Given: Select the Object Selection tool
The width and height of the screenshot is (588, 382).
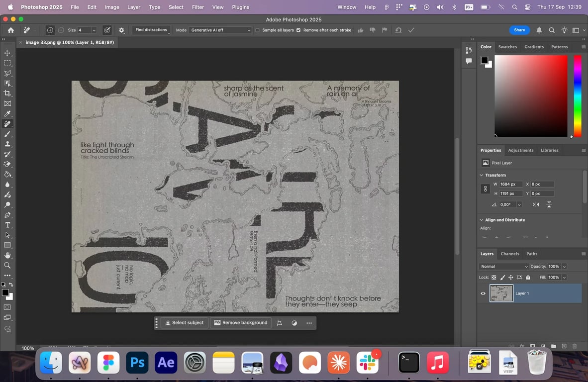Looking at the screenshot, I should tap(7, 83).
